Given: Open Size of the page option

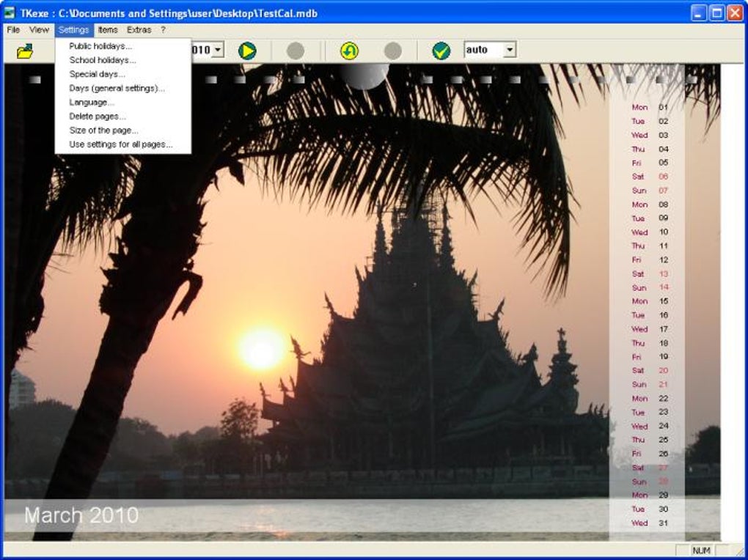Looking at the screenshot, I should pyautogui.click(x=103, y=130).
